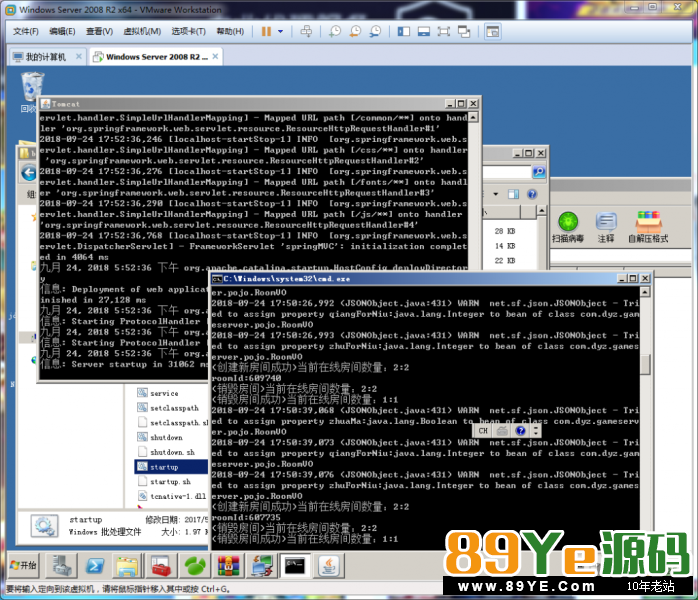Enter full screen mode icon

(444, 32)
